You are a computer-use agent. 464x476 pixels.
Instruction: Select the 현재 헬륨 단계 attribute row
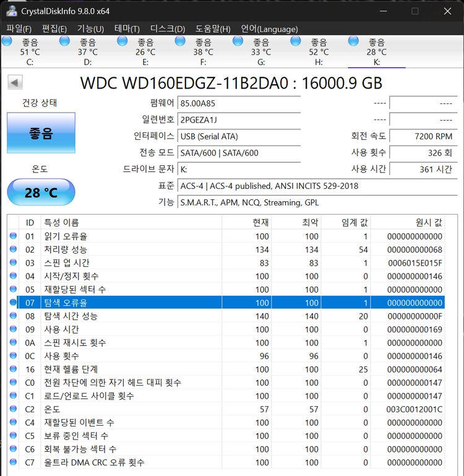pos(226,369)
